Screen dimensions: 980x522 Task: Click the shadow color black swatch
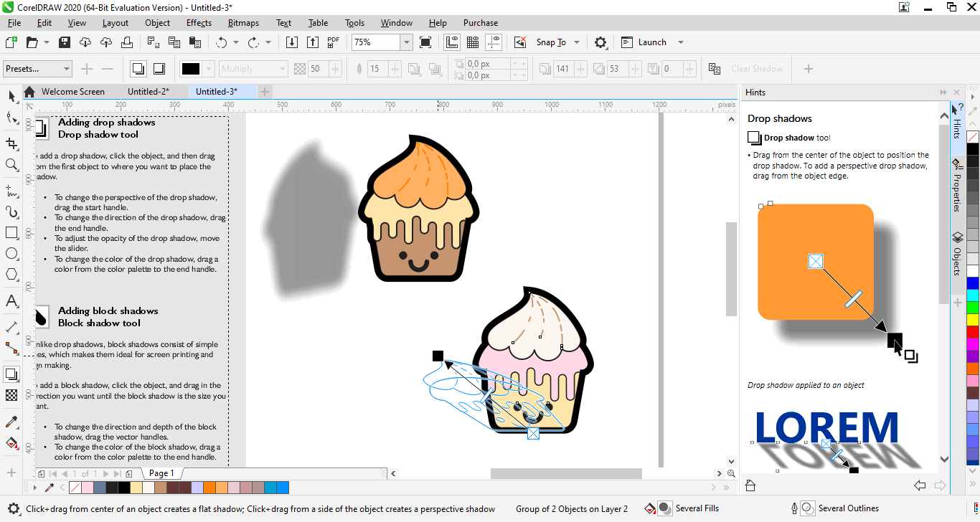tap(191, 69)
